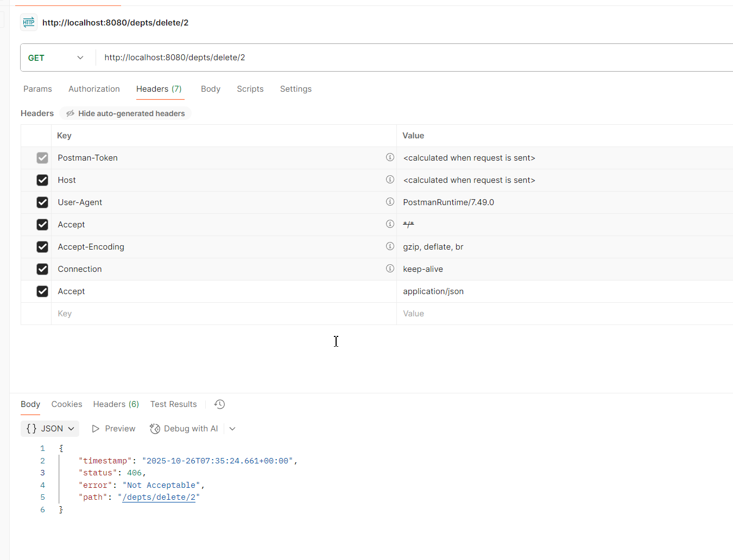Uncheck the Accept application/json header checkbox
This screenshot has width=733, height=560.
(42, 291)
